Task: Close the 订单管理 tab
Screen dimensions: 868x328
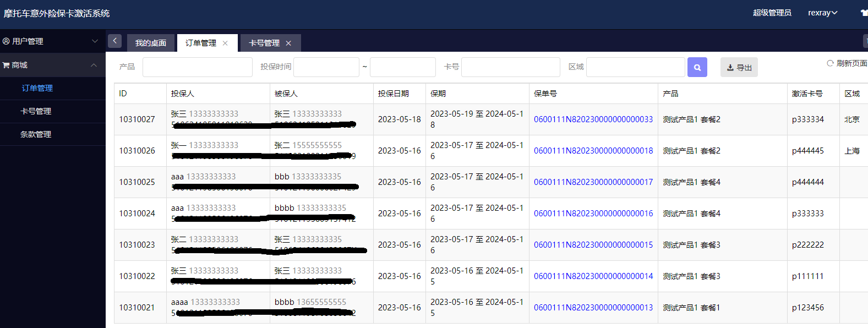Action: tap(225, 43)
